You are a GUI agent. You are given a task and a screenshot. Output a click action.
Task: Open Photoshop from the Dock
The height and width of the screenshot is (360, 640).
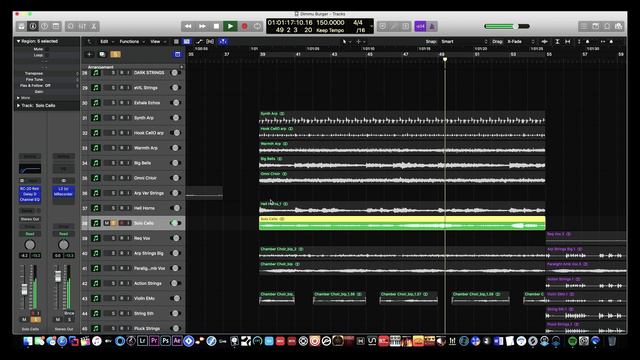(x=165, y=341)
